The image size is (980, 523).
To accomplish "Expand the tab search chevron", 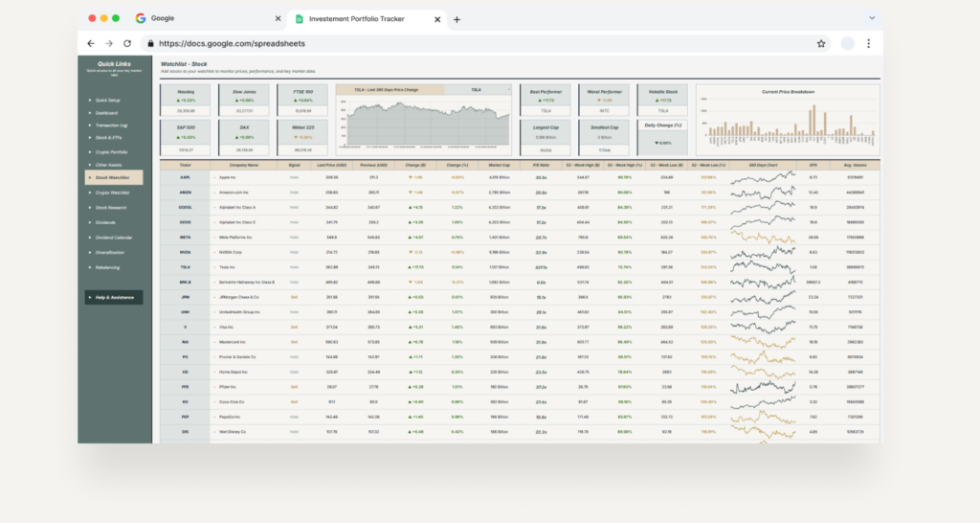I will click(872, 18).
